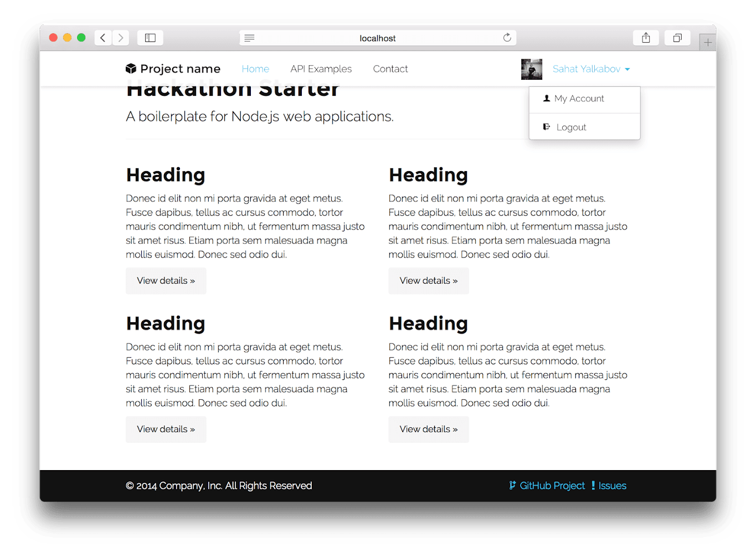Viewport: 756px width, 557px height.
Task: Click the Share icon in browser toolbar
Action: [x=645, y=37]
